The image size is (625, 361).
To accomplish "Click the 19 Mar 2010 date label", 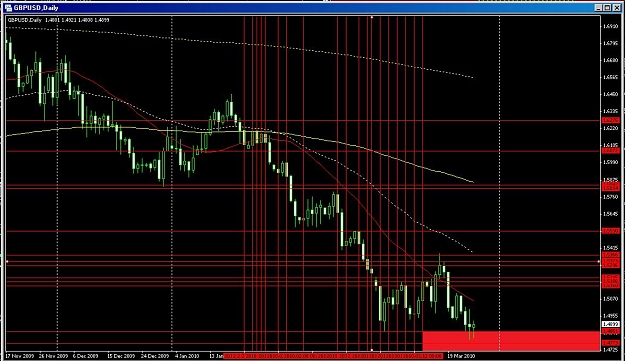I will pyautogui.click(x=461, y=356).
